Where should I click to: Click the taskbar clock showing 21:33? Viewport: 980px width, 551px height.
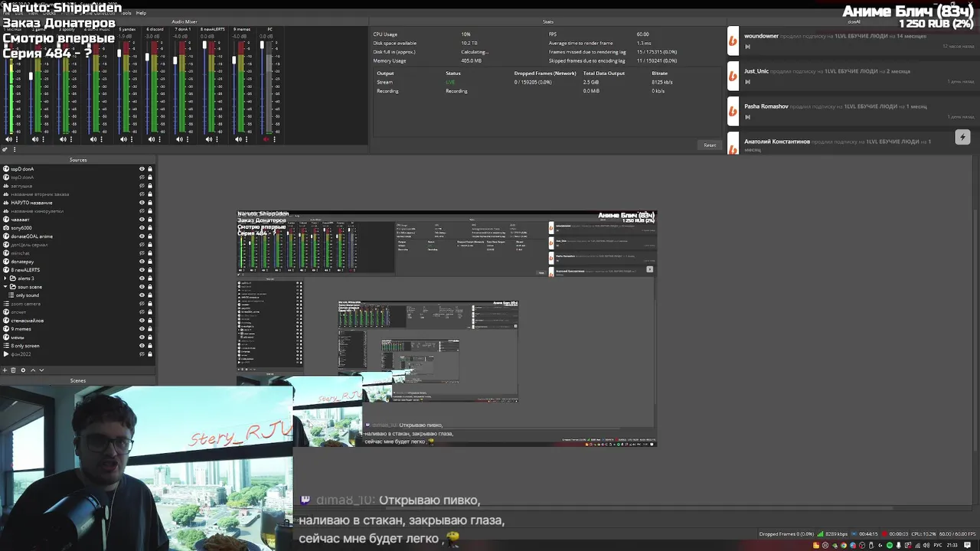pyautogui.click(x=952, y=545)
